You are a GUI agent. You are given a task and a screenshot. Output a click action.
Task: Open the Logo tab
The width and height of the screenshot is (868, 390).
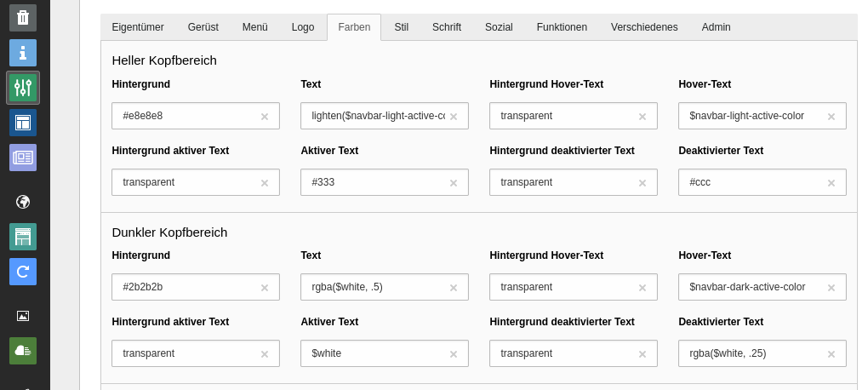[x=303, y=27]
